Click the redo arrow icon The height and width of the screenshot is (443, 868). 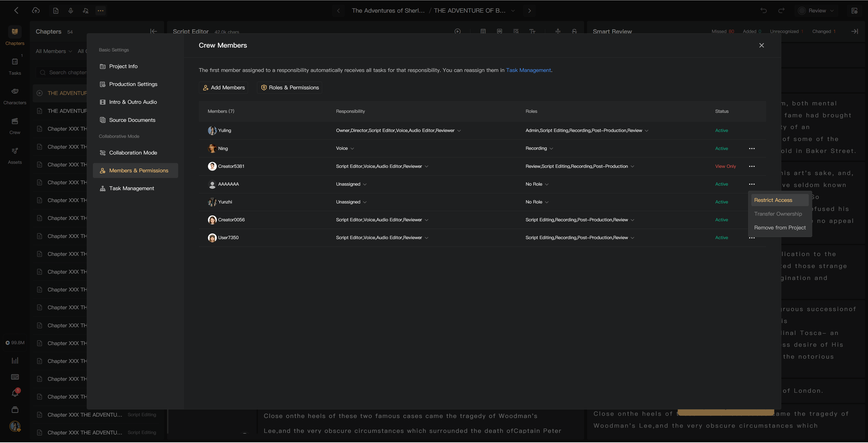pyautogui.click(x=781, y=10)
